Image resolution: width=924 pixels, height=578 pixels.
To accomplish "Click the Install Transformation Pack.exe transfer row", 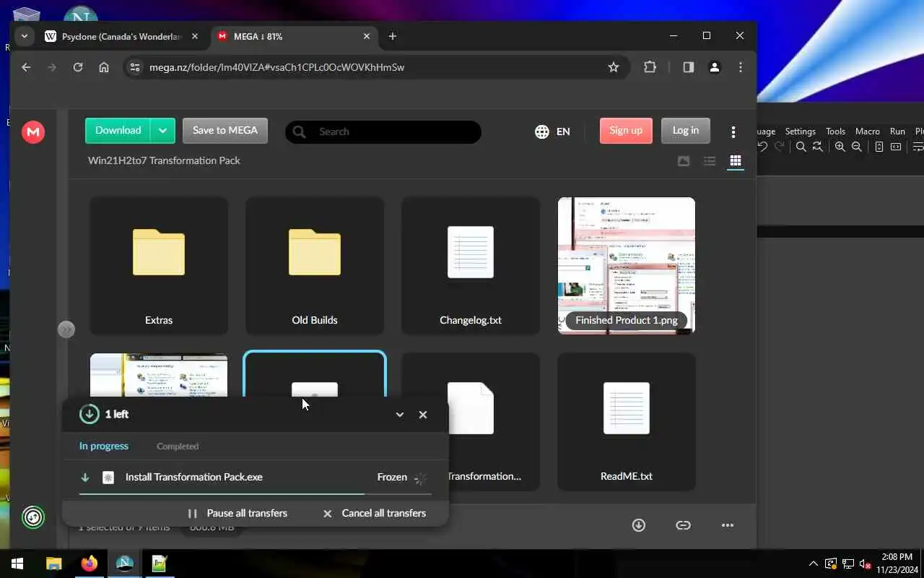I will (256, 478).
